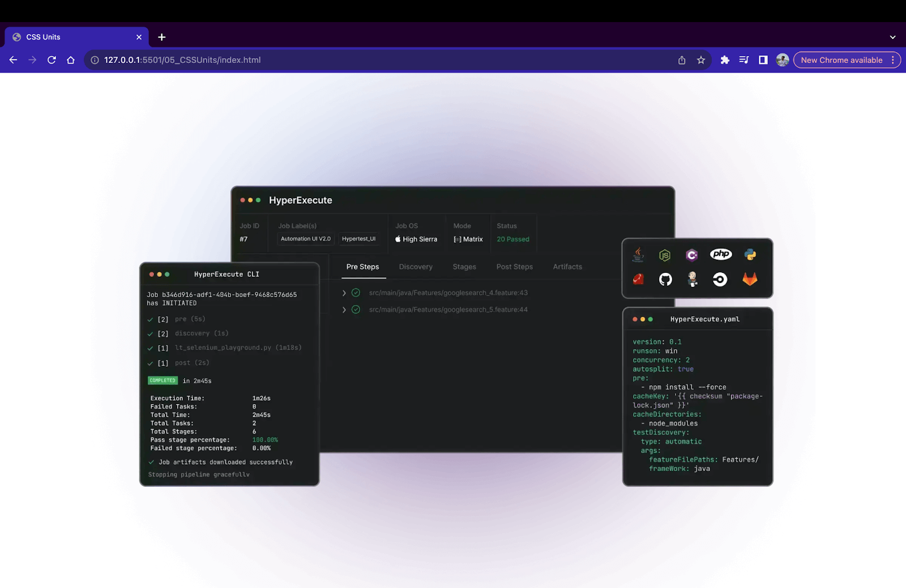
Task: Bookmark this page with the star
Action: pyautogui.click(x=701, y=60)
